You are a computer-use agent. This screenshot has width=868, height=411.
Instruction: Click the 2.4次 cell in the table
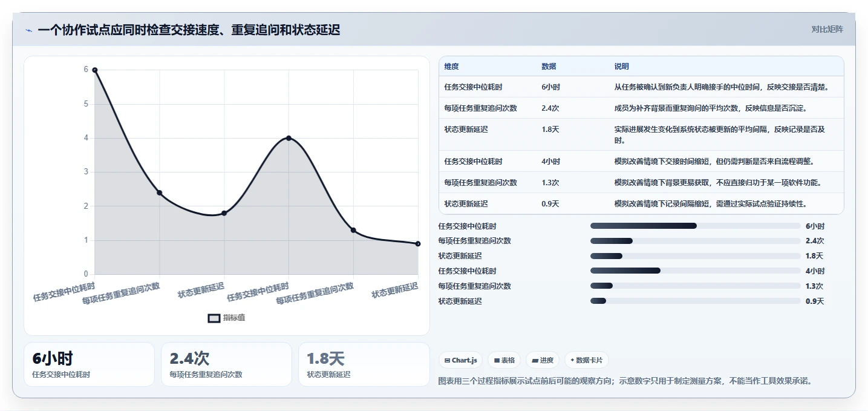[x=550, y=108]
